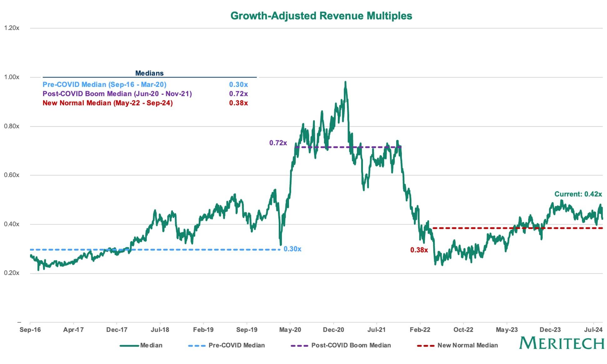Click the Post-COVID Boom Median legend item

tap(341, 345)
